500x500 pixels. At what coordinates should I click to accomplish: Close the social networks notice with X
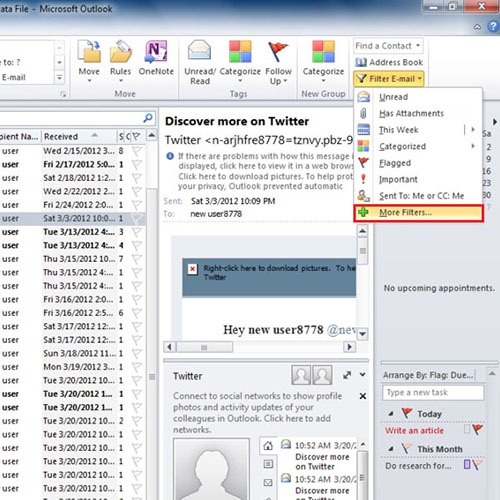[363, 396]
